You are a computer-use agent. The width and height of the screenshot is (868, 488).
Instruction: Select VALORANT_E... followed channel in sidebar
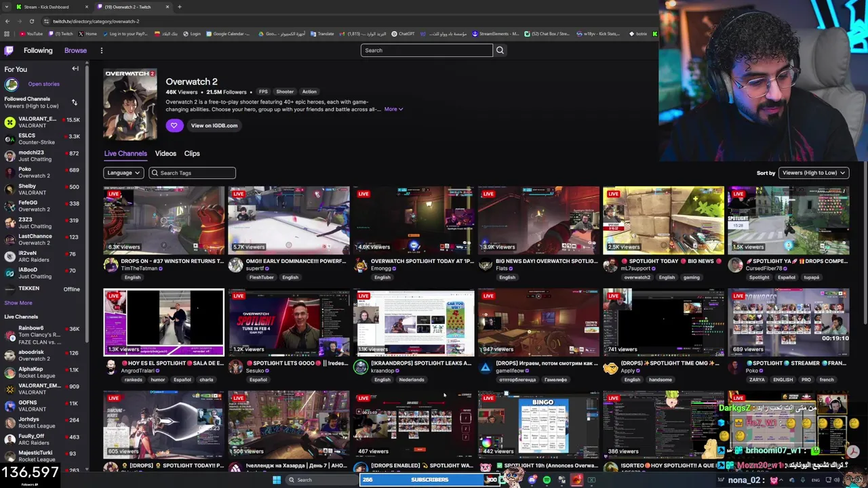[x=42, y=122]
